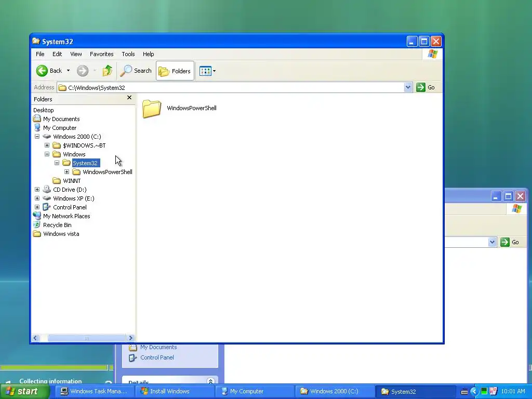
Task: Select Desktop in the folder tree
Action: pos(44,110)
